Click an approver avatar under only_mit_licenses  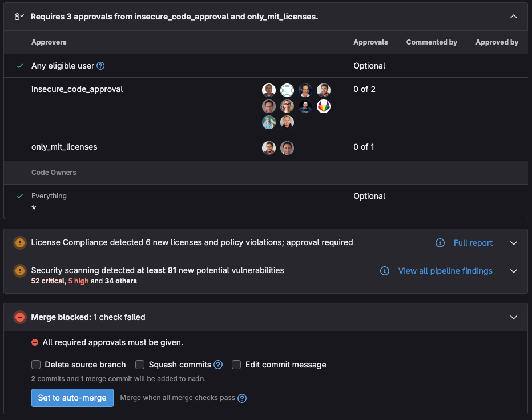point(269,147)
